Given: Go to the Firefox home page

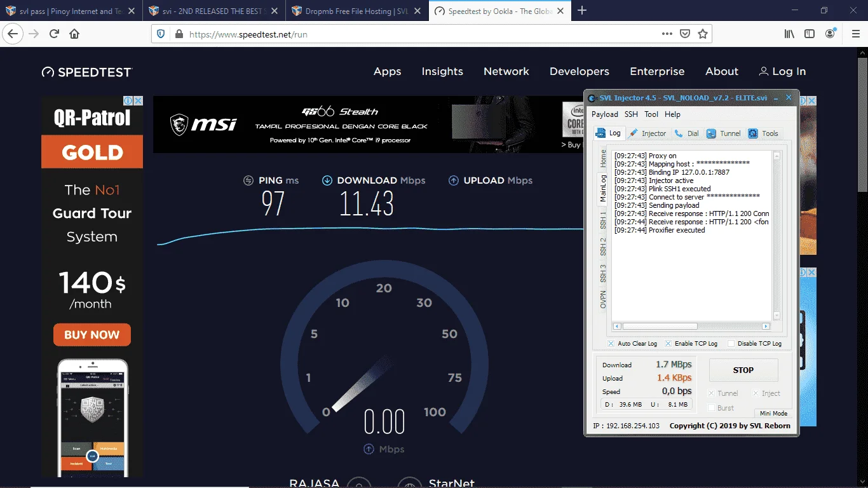Looking at the screenshot, I should (x=74, y=34).
